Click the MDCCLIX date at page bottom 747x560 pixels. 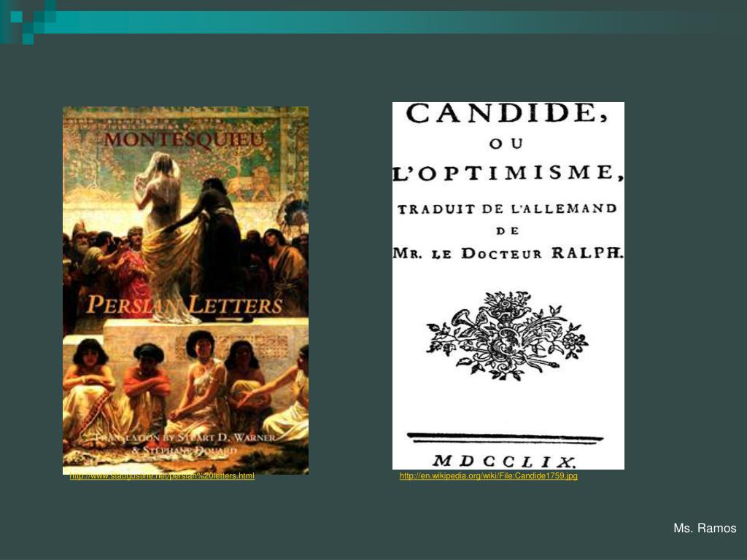point(505,461)
